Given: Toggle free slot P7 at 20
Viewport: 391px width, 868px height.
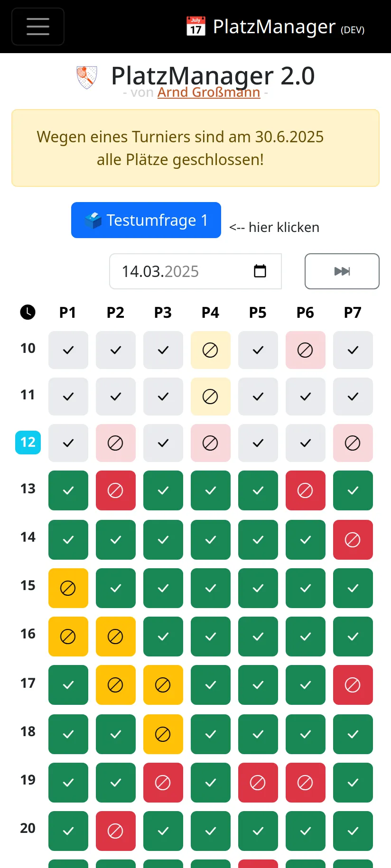Looking at the screenshot, I should 353,831.
